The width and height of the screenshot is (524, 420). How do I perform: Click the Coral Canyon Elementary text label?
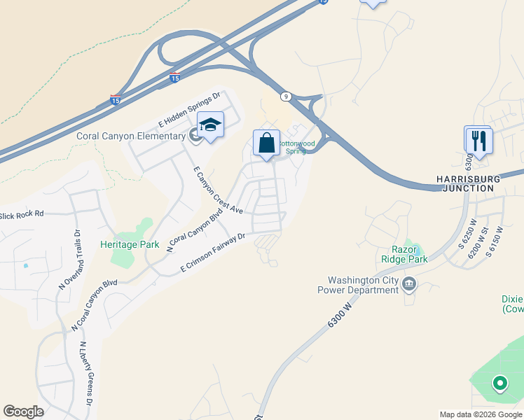coord(131,136)
